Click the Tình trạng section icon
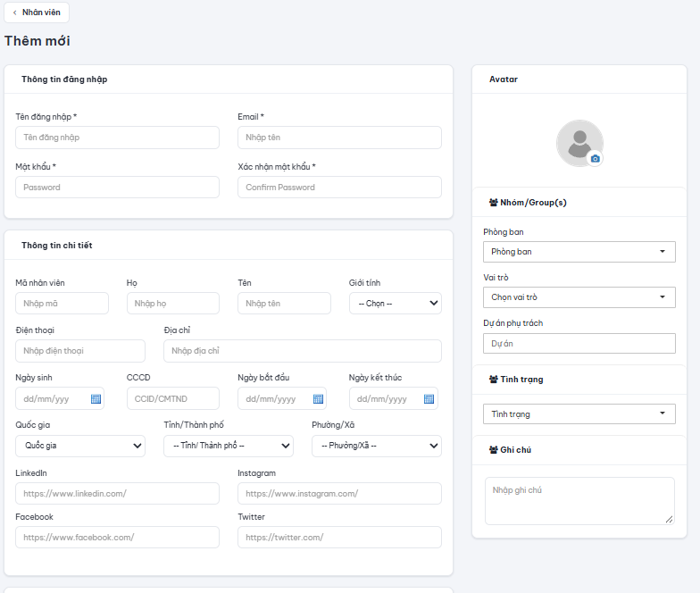700x593 pixels. 493,379
